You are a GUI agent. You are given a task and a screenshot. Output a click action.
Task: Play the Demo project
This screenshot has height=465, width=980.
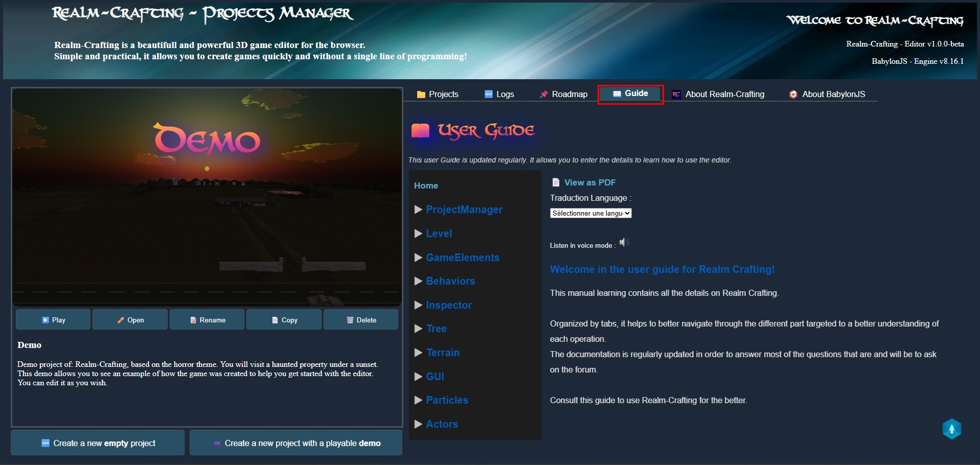pos(53,320)
